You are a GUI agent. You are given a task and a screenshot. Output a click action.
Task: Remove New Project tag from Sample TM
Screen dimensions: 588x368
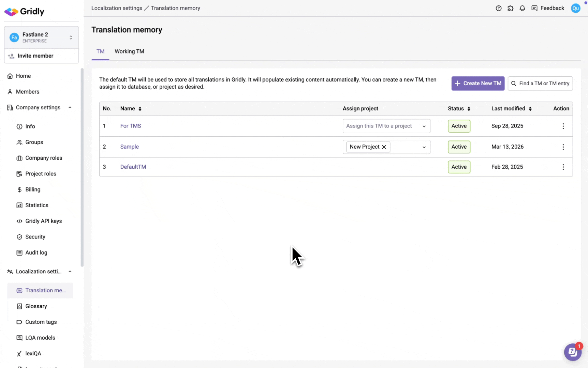(384, 147)
